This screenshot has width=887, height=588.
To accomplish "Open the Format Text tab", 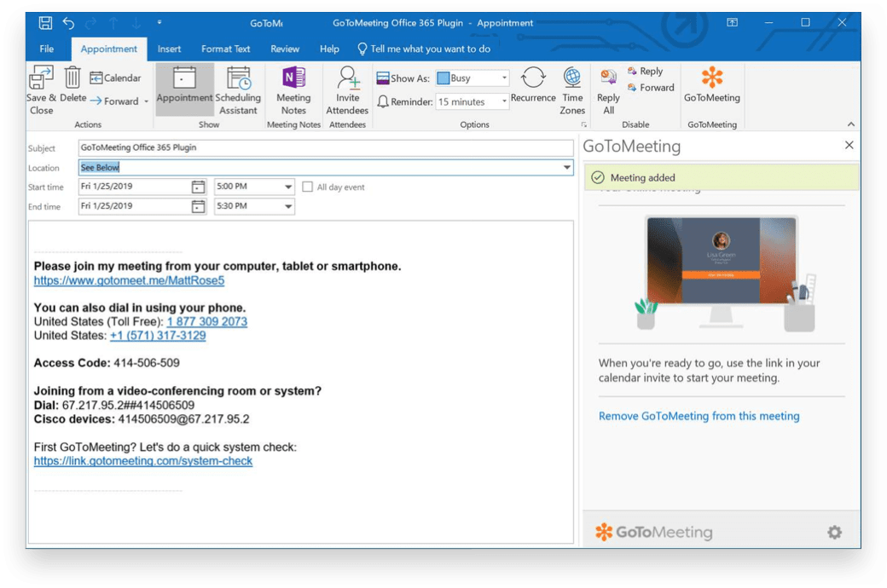I will [x=226, y=49].
